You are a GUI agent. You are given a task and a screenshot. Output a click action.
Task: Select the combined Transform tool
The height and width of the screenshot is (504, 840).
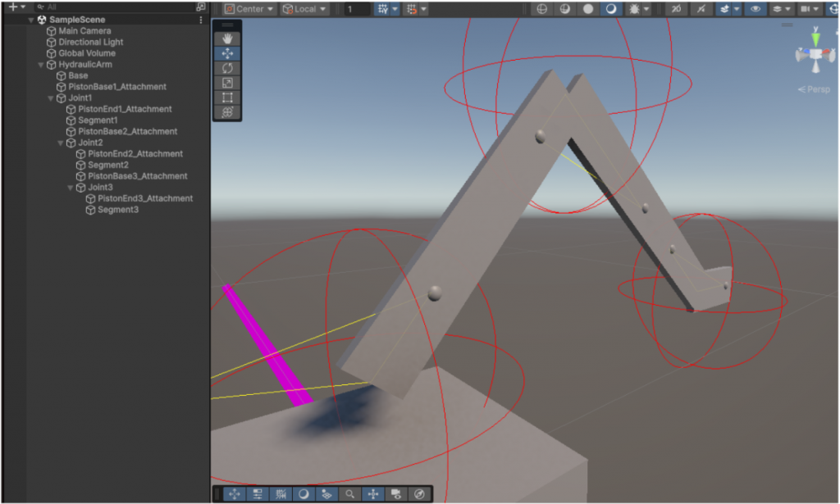coord(228,111)
